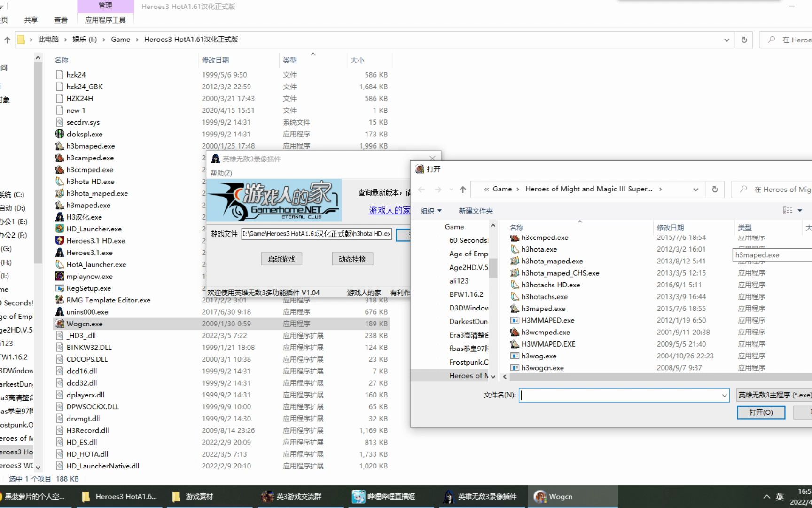Open recent locations dropdown in Open dialog
812x508 pixels.
[451, 189]
